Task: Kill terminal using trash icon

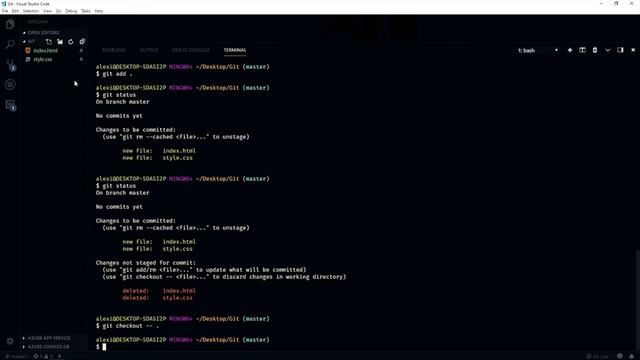Action: click(595, 50)
